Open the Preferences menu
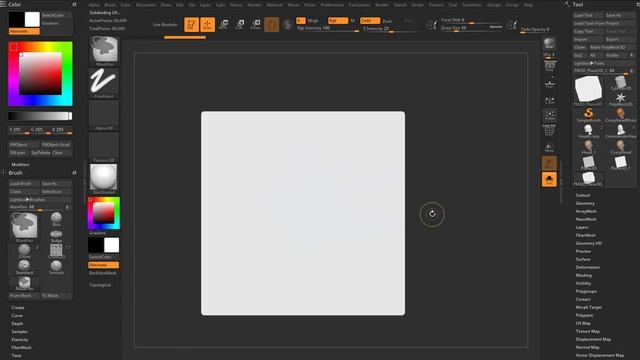The image size is (640, 360). pyautogui.click(x=332, y=5)
